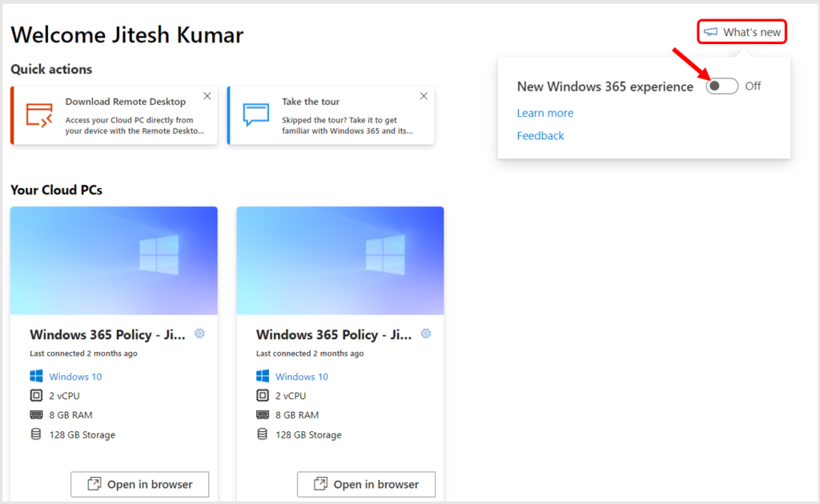This screenshot has width=820, height=504.
Task: Dismiss the Download Remote Desktop card
Action: [207, 96]
